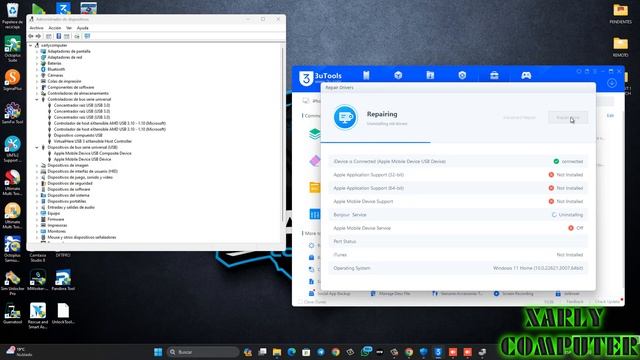The height and width of the screenshot is (360, 640).
Task: Expand Adaptadores de pantalla node
Action: (37, 51)
